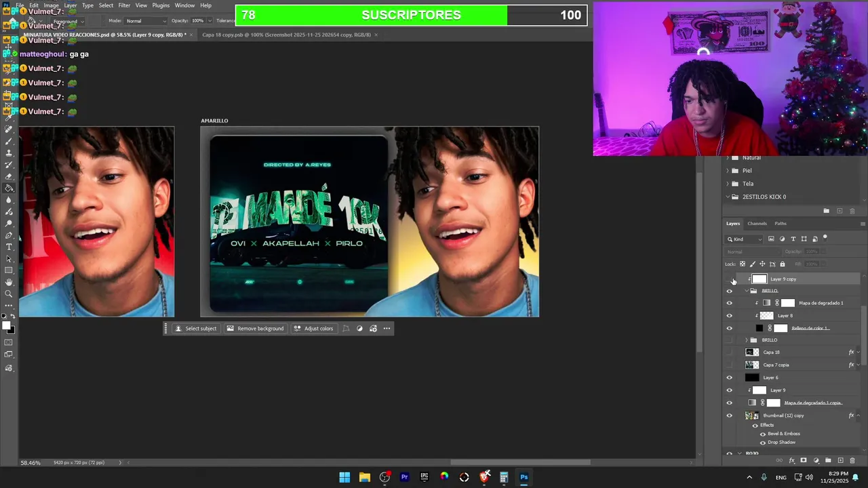The image size is (868, 488).
Task: Click Create new group folder icon
Action: tap(828, 460)
